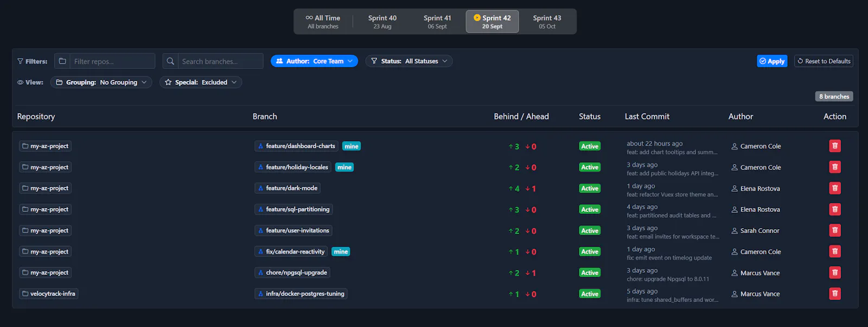This screenshot has width=868, height=327.
Task: Click '5 days ago' commit time
Action: click(642, 291)
